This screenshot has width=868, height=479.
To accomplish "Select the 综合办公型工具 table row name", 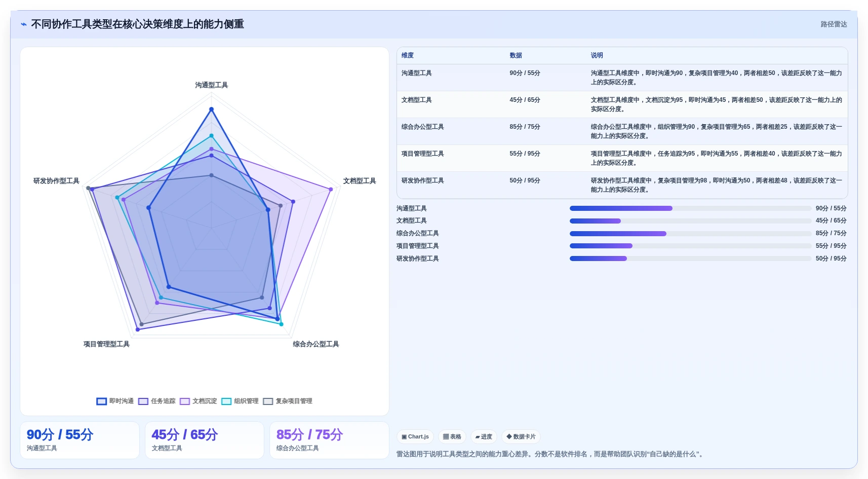I will 423,127.
